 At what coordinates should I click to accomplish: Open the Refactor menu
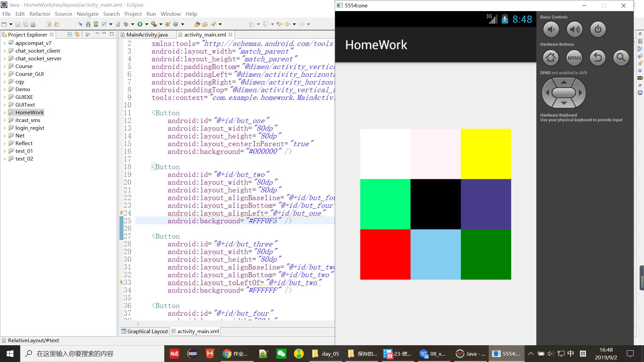pos(40,14)
